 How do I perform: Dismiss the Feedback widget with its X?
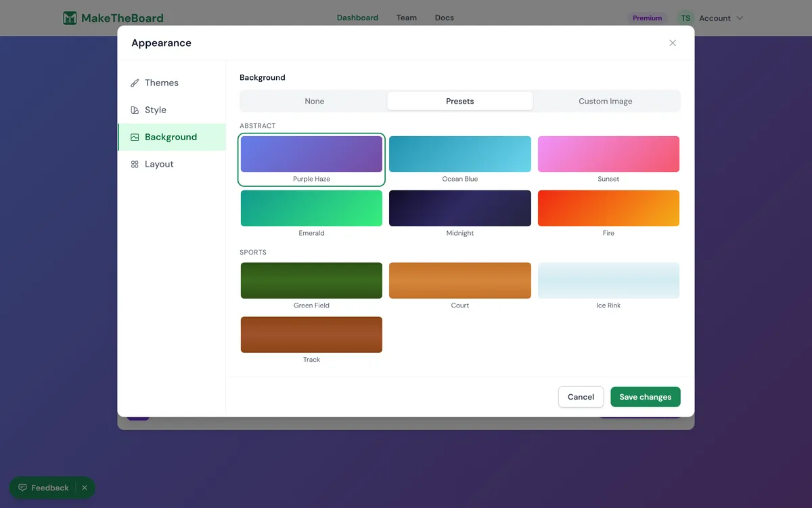click(85, 488)
